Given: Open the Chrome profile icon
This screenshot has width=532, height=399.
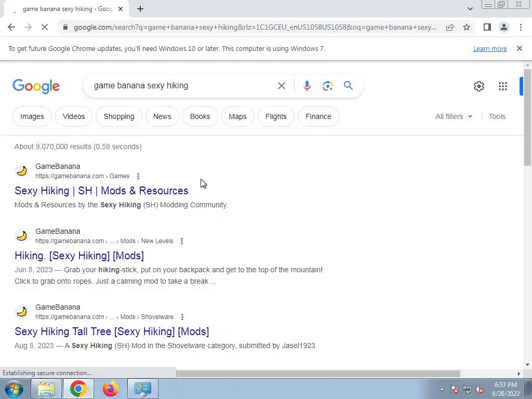Looking at the screenshot, I should click(x=504, y=27).
